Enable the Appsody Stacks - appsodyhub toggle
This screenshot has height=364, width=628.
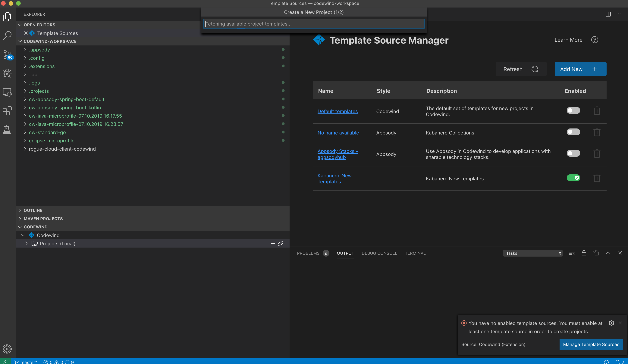pos(573,153)
